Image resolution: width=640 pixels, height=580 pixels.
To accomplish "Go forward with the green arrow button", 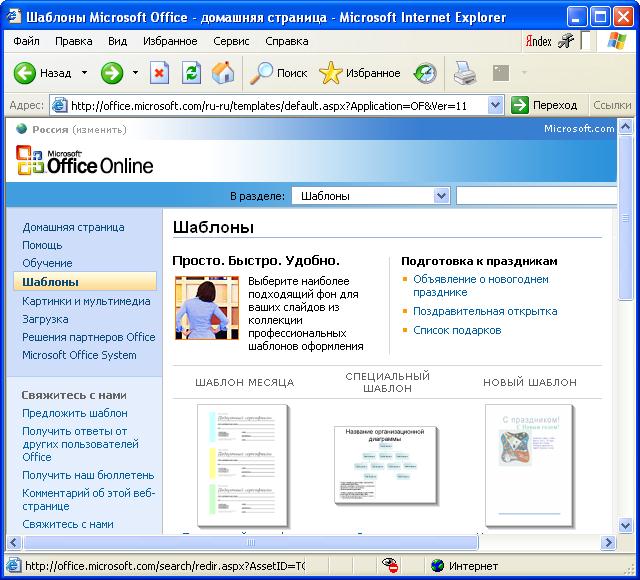I will pyautogui.click(x=112, y=73).
